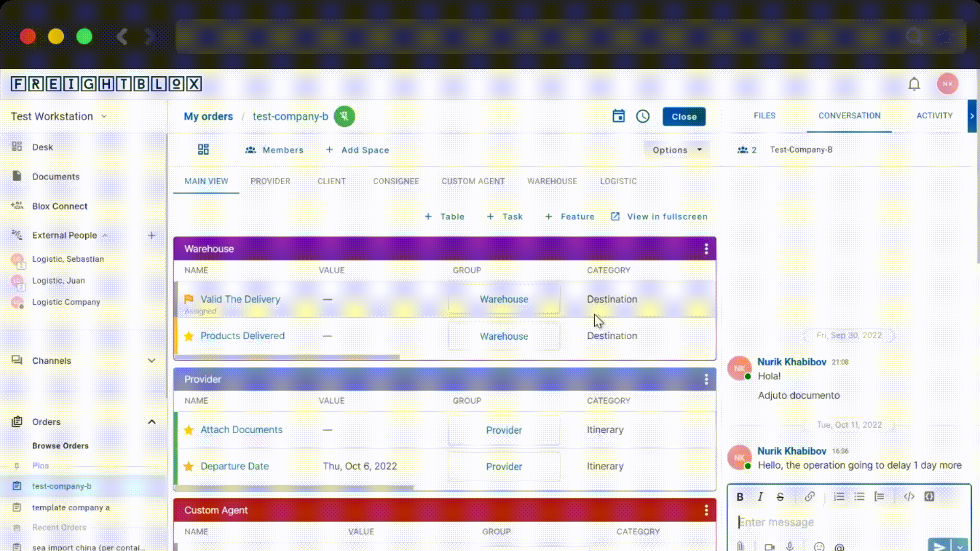Image resolution: width=980 pixels, height=551 pixels.
Task: Open the Options dropdown
Action: [x=677, y=150]
